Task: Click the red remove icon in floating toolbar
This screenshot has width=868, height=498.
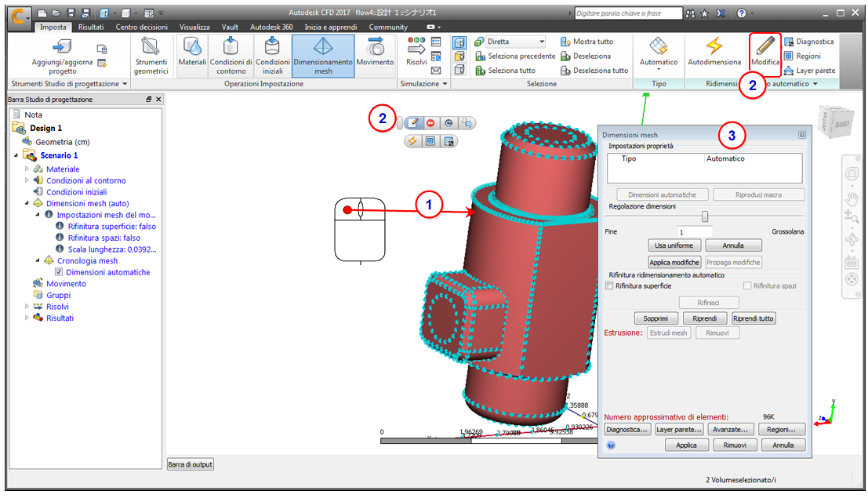Action: [x=430, y=123]
